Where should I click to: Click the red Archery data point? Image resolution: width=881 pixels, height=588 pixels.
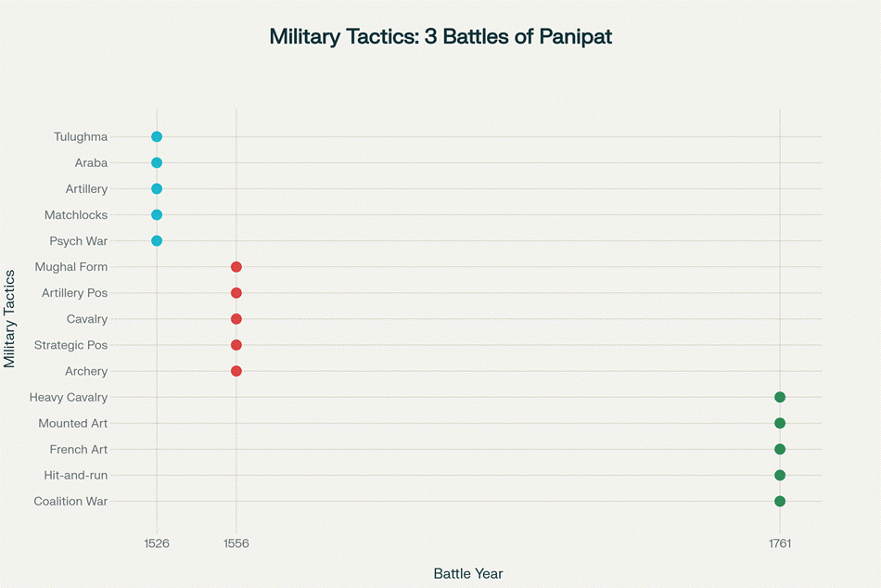point(236,371)
